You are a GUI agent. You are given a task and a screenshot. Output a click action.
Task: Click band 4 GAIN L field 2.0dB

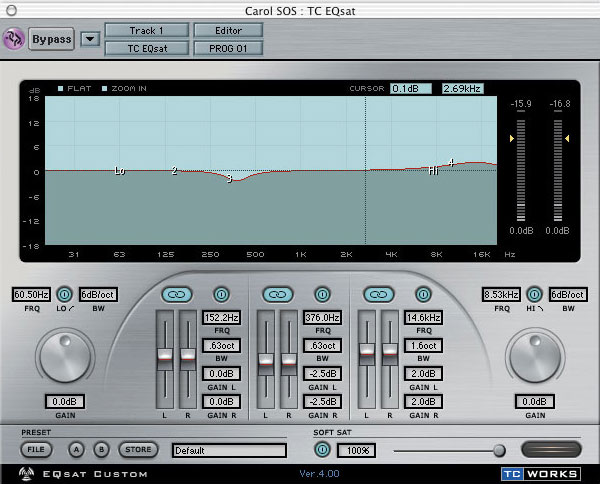423,373
